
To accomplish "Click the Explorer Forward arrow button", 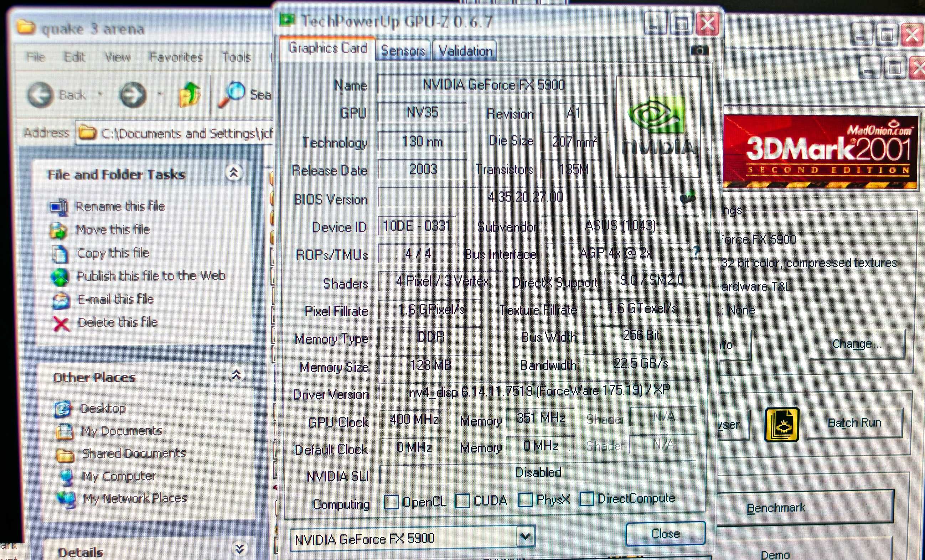I will pos(133,95).
